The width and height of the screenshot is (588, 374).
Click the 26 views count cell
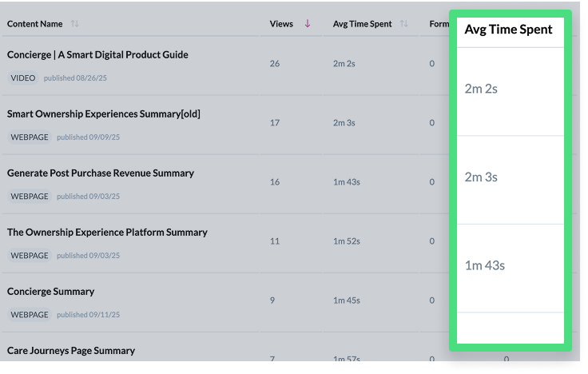(275, 63)
